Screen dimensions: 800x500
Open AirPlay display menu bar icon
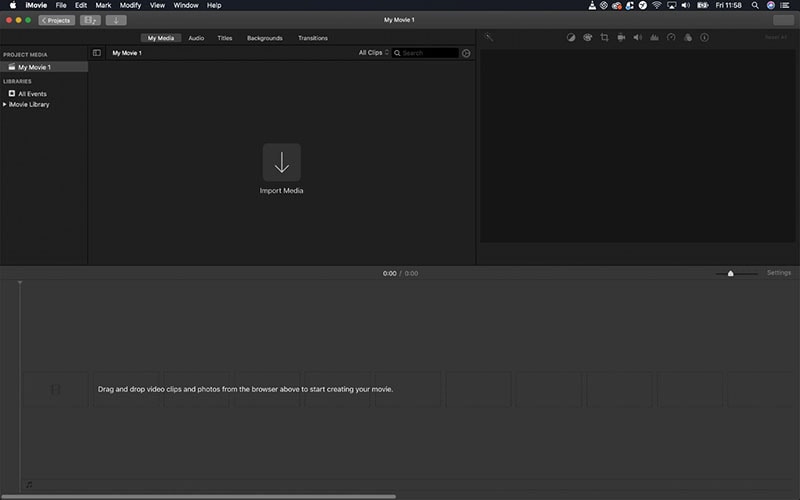671,5
